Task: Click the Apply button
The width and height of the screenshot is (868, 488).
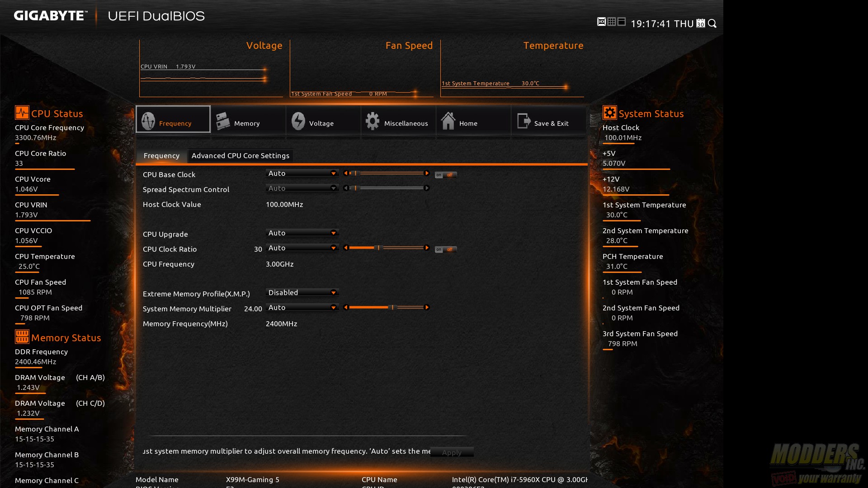Action: click(452, 452)
